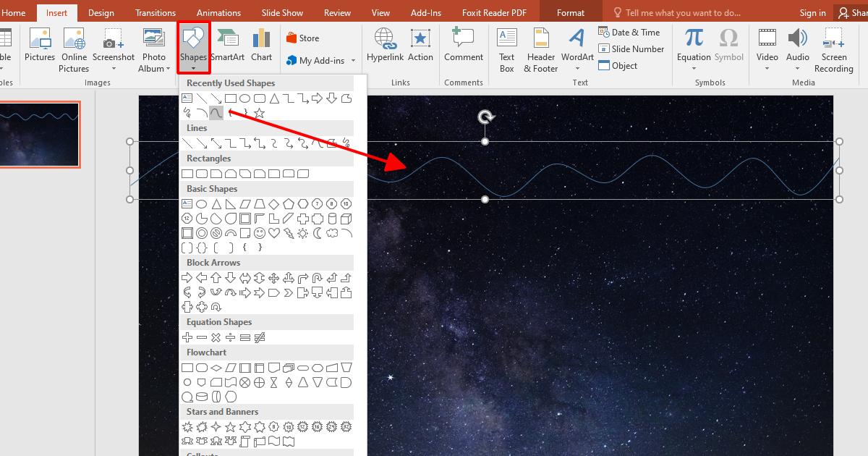This screenshot has height=456, width=868.
Task: Click the Sign in link
Action: pyautogui.click(x=812, y=12)
